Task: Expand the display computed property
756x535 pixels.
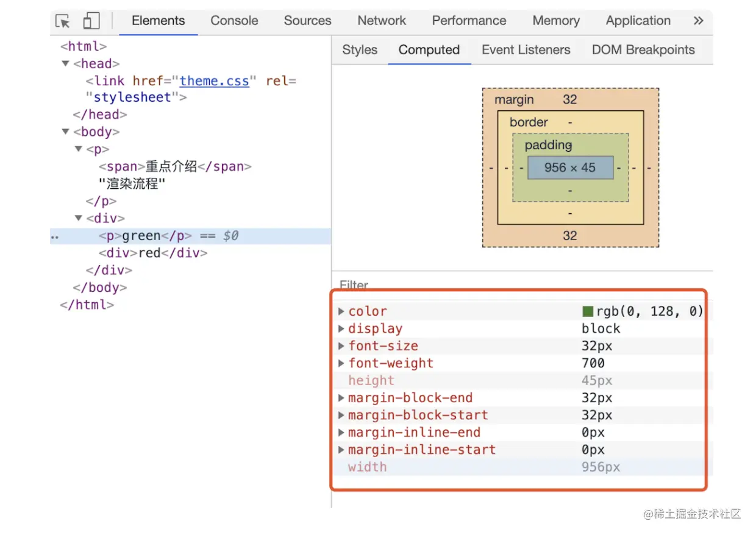Action: [341, 329]
